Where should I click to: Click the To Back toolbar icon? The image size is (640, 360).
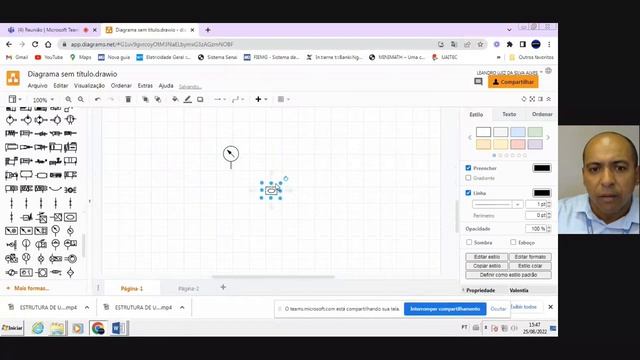(x=158, y=99)
